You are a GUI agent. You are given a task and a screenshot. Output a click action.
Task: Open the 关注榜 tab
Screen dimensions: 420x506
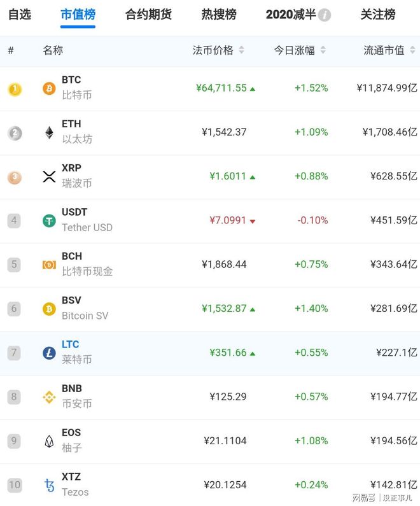378,15
